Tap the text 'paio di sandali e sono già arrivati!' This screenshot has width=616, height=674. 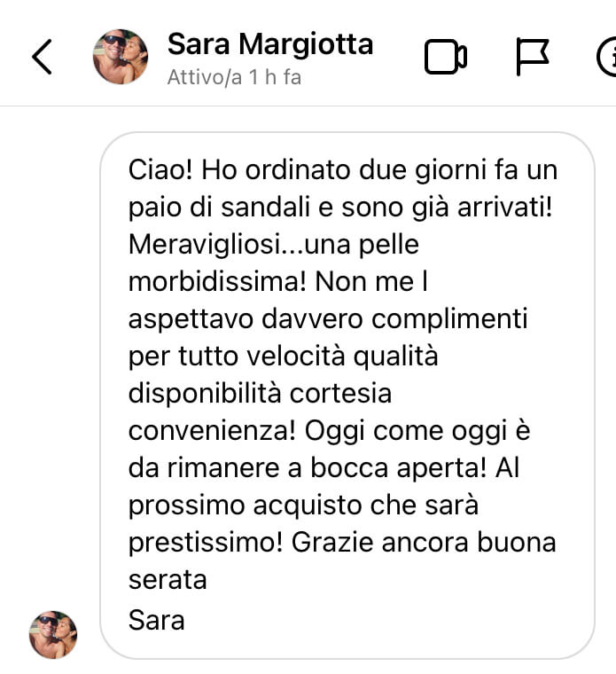coord(340,208)
